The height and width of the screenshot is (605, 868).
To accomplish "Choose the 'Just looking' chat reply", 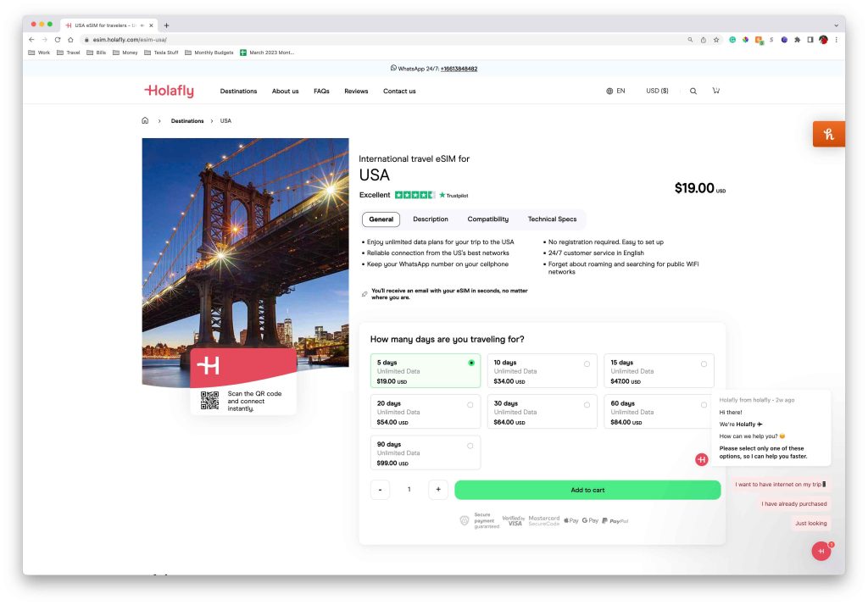I will pos(810,523).
